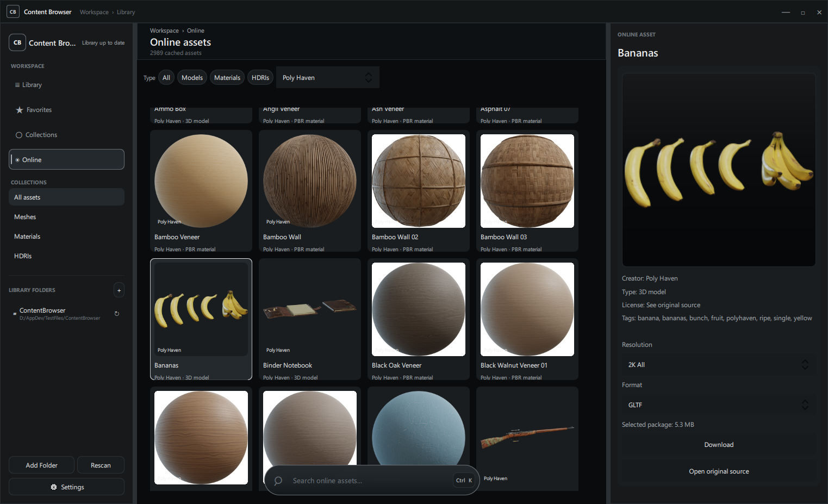Screen dimensions: 828x504
Task: Click the Library icon in the Workspace list
Action: (17, 85)
